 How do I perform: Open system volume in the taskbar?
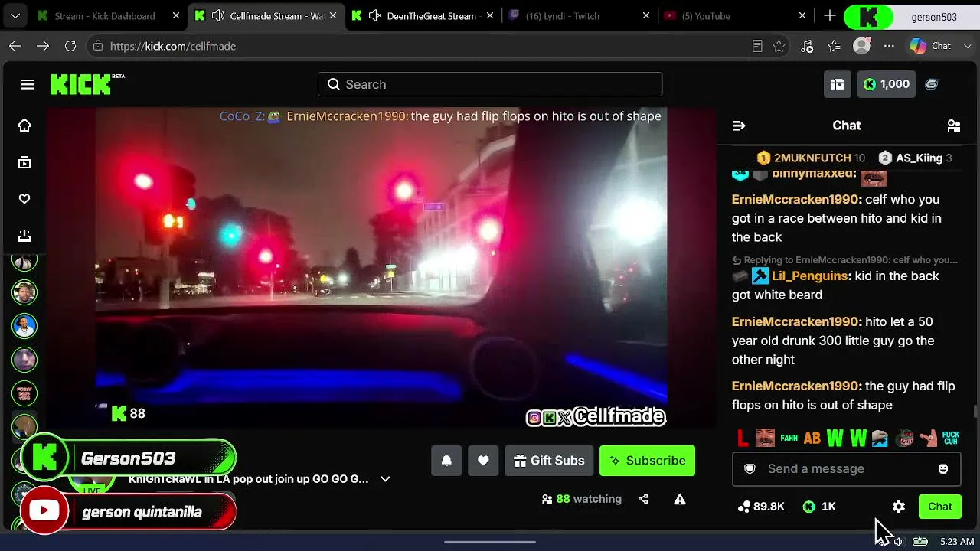coord(898,542)
